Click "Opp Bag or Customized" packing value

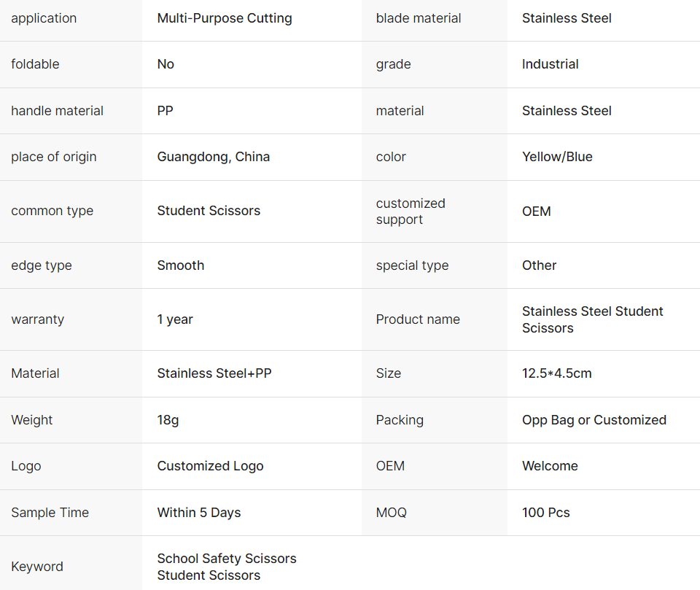tap(594, 420)
